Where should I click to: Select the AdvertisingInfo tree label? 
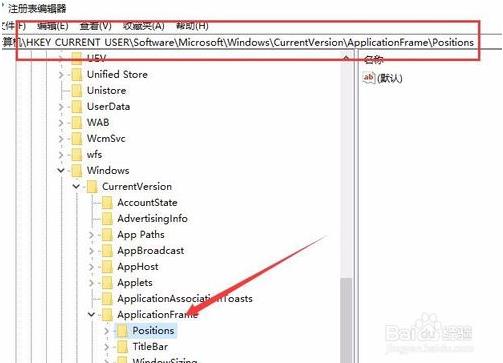tap(152, 219)
